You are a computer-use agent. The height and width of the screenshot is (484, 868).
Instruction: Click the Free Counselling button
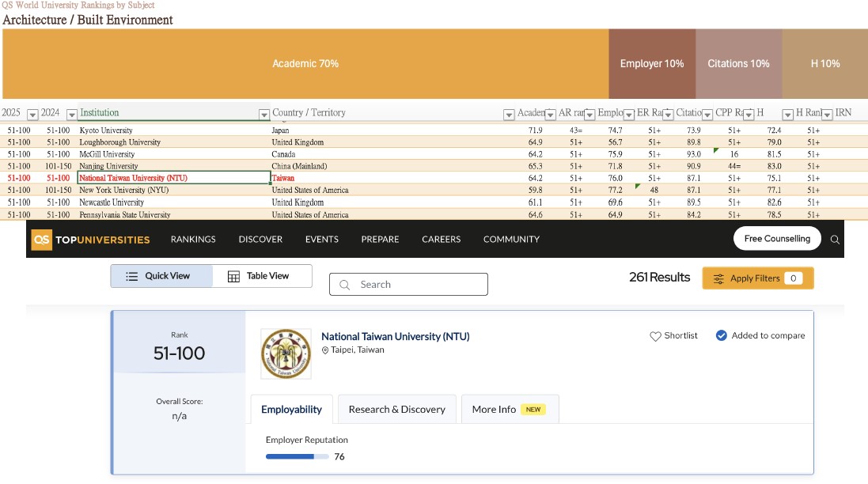[777, 238]
